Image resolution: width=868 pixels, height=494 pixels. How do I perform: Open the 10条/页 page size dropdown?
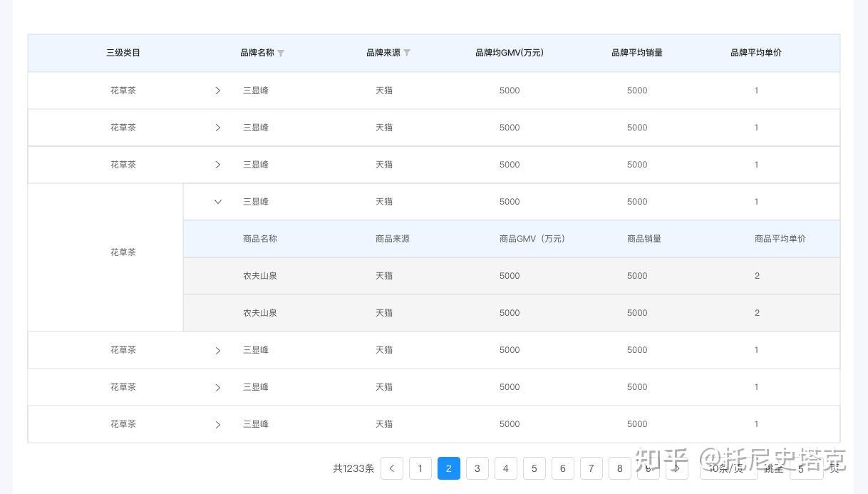coord(729,468)
